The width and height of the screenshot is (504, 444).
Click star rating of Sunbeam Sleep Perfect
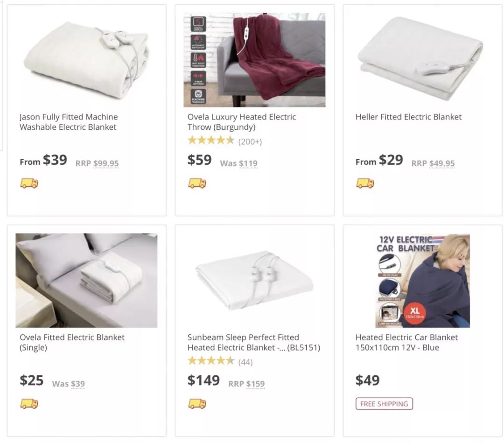(x=211, y=361)
